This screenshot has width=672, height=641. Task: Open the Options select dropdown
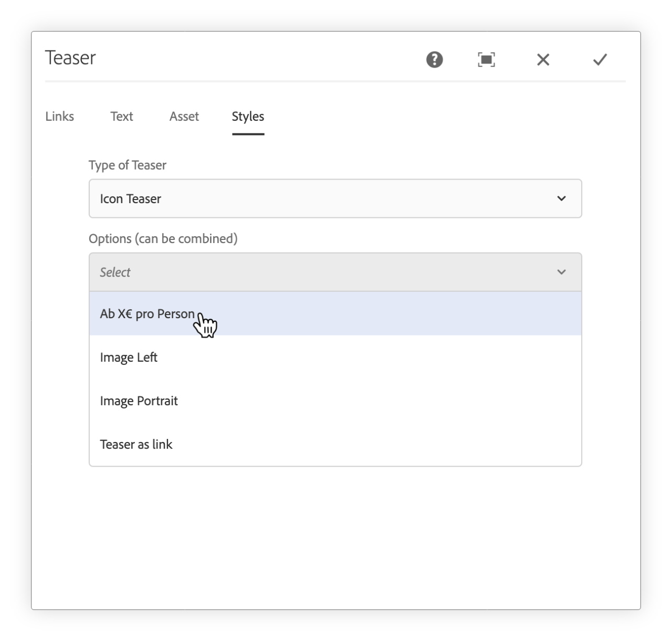tap(336, 272)
